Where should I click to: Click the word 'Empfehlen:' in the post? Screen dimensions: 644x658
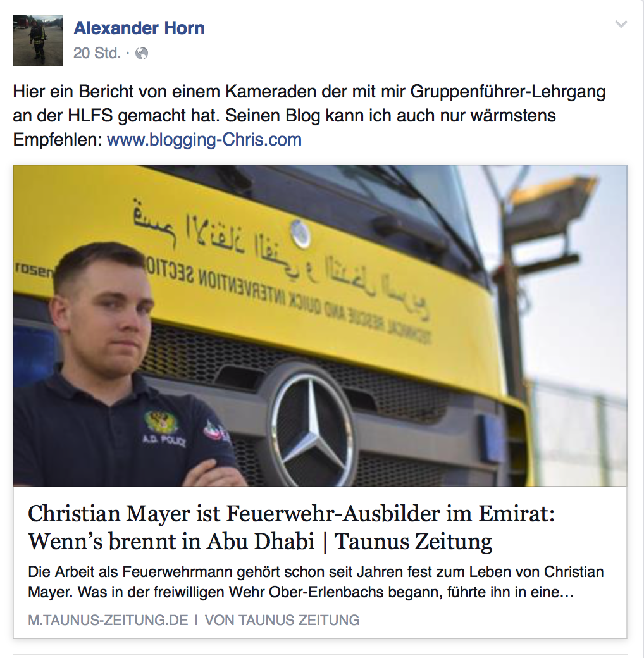coord(58,140)
